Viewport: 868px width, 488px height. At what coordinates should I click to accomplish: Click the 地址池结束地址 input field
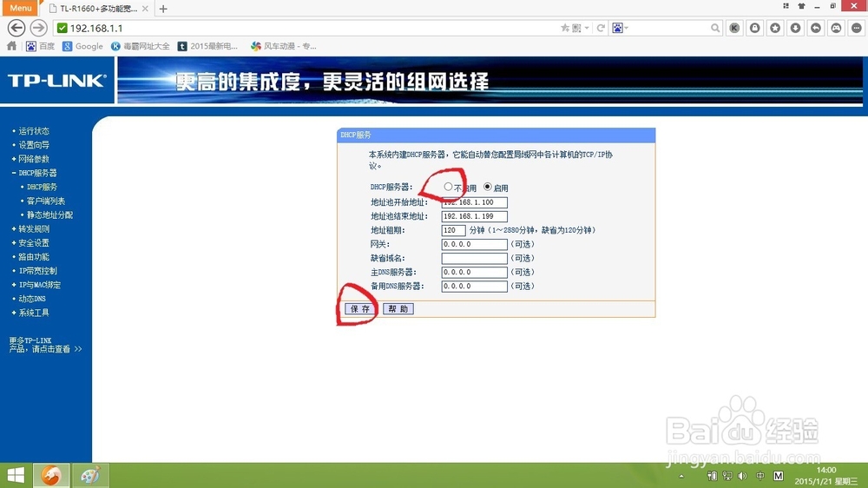(x=475, y=216)
